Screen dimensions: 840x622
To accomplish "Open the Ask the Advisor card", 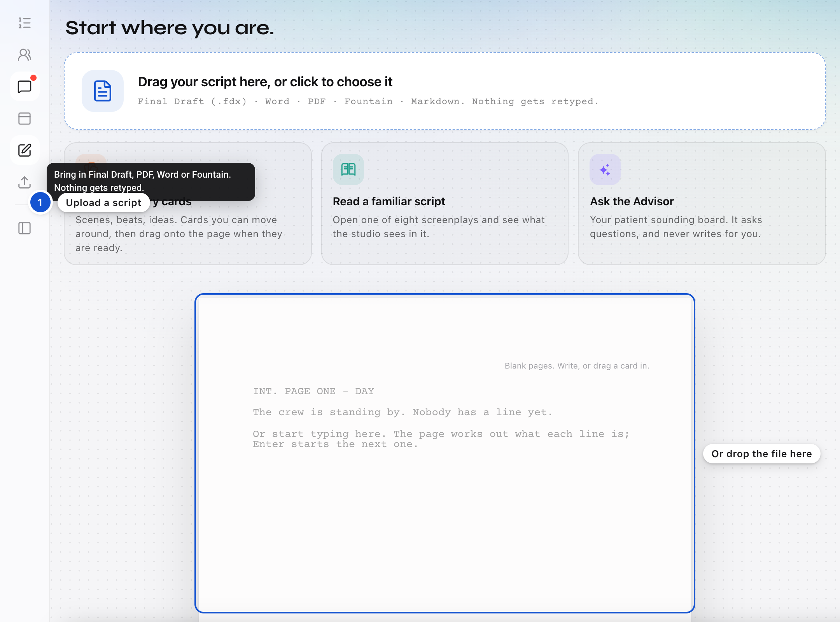I will (702, 204).
